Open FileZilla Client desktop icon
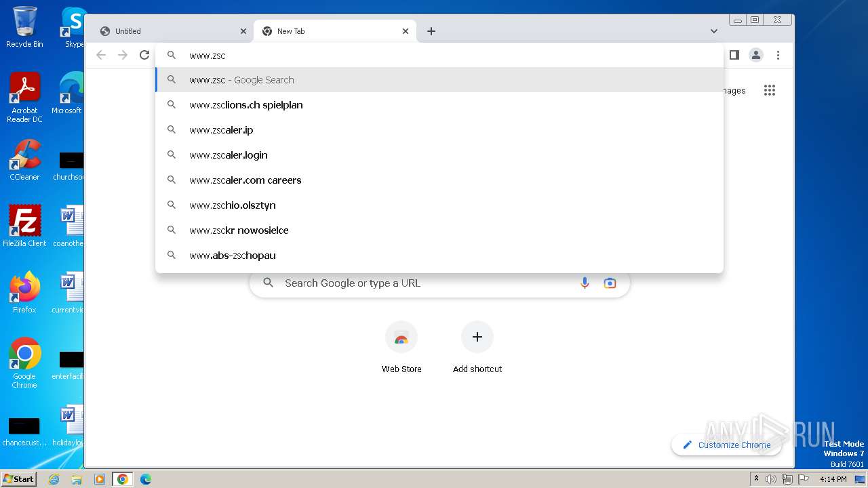This screenshot has height=488, width=868. [x=24, y=226]
